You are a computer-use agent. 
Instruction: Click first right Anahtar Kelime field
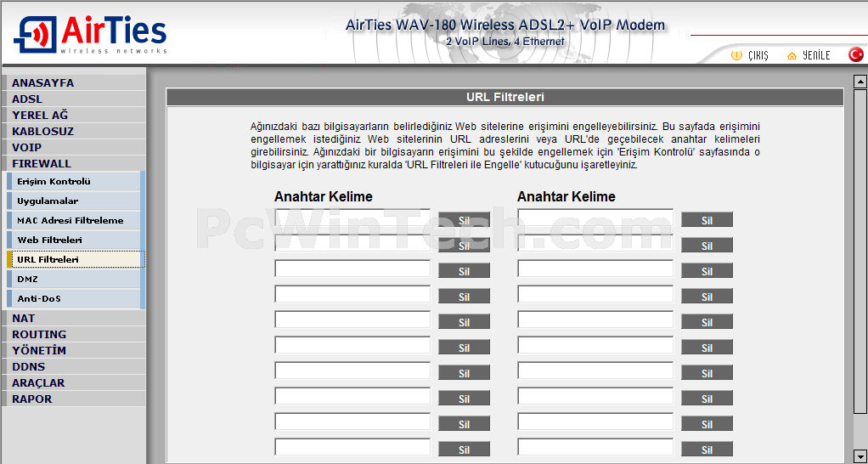[x=595, y=218]
